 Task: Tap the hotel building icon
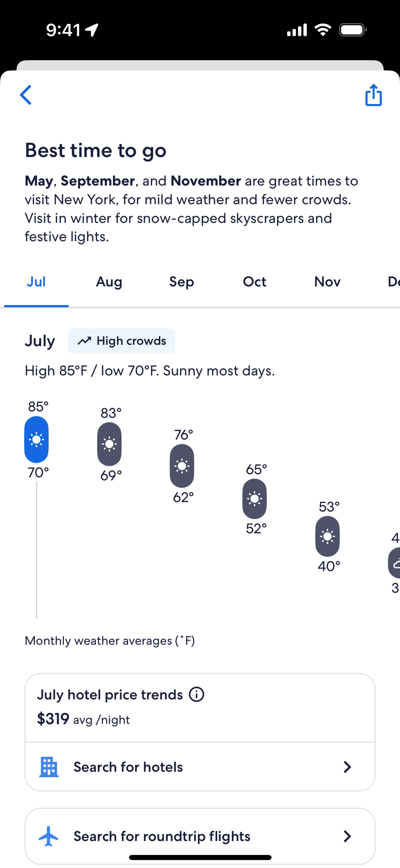49,767
